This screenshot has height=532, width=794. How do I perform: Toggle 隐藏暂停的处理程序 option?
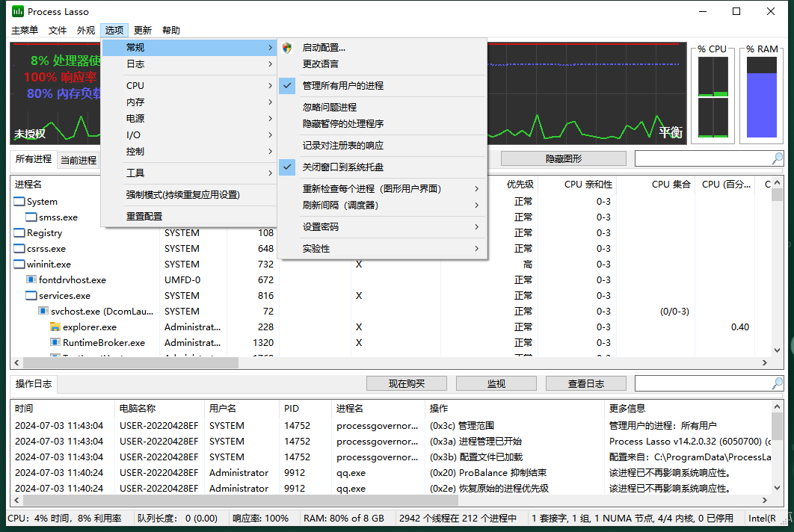382,123
